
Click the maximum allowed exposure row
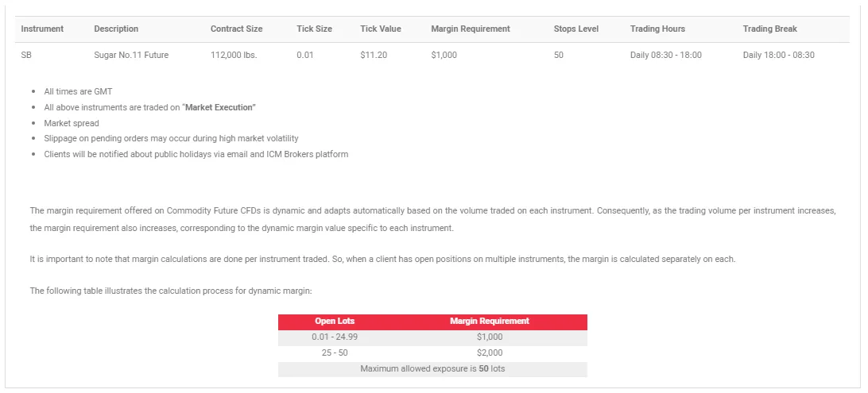(x=432, y=369)
